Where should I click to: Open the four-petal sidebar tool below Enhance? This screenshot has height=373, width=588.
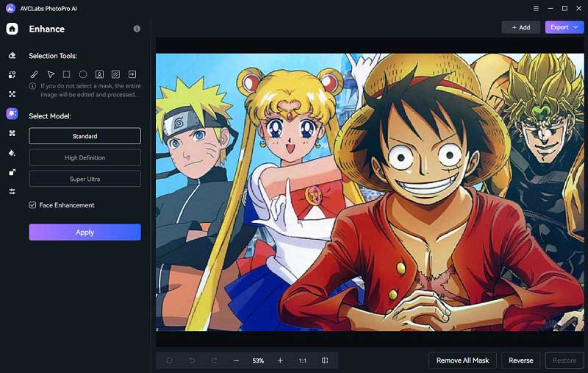[12, 133]
